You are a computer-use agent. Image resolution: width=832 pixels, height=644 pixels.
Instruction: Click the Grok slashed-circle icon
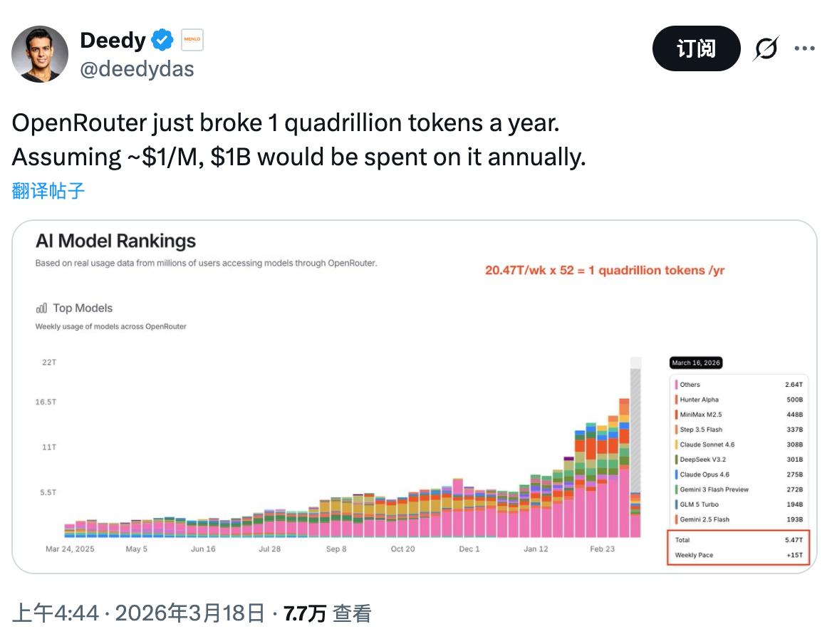click(766, 48)
